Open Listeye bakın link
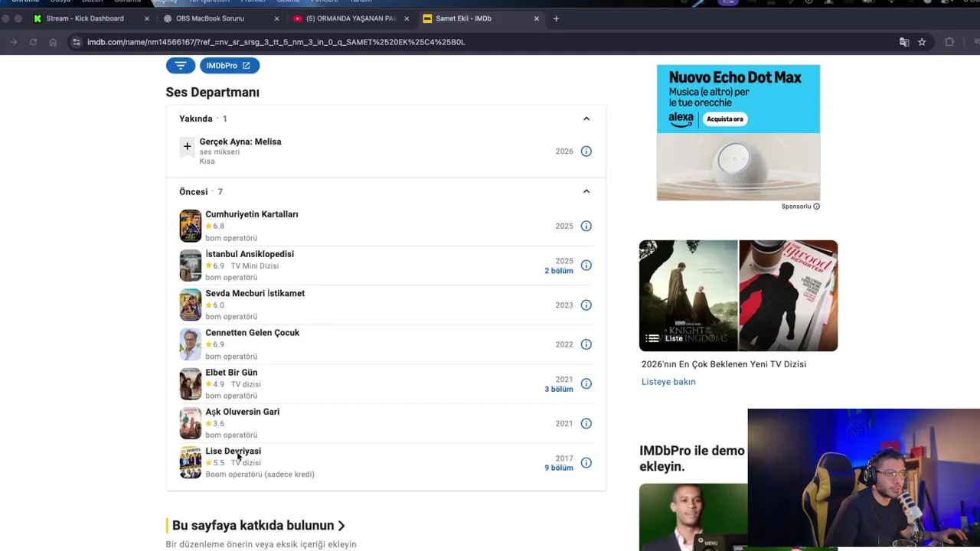Image resolution: width=980 pixels, height=551 pixels. coord(668,382)
